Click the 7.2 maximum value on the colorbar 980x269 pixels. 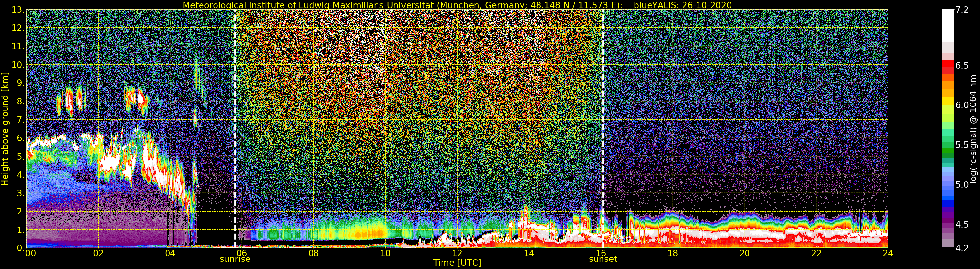[962, 10]
